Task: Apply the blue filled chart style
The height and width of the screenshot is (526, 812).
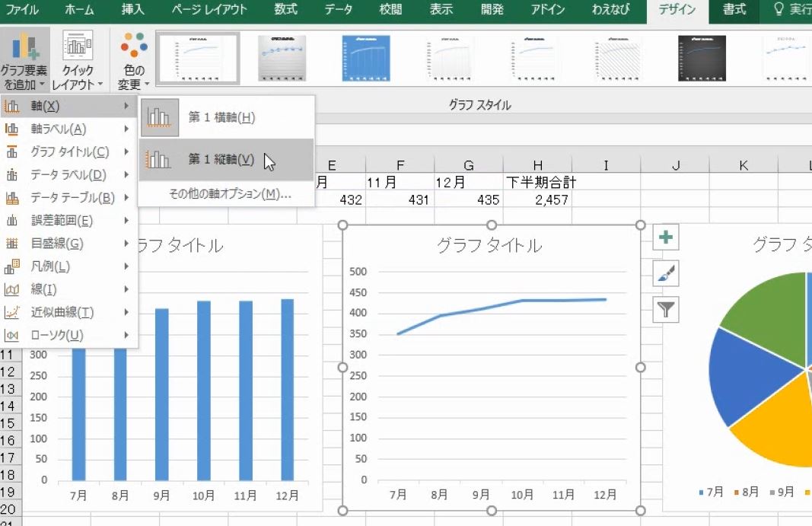Action: point(366,58)
